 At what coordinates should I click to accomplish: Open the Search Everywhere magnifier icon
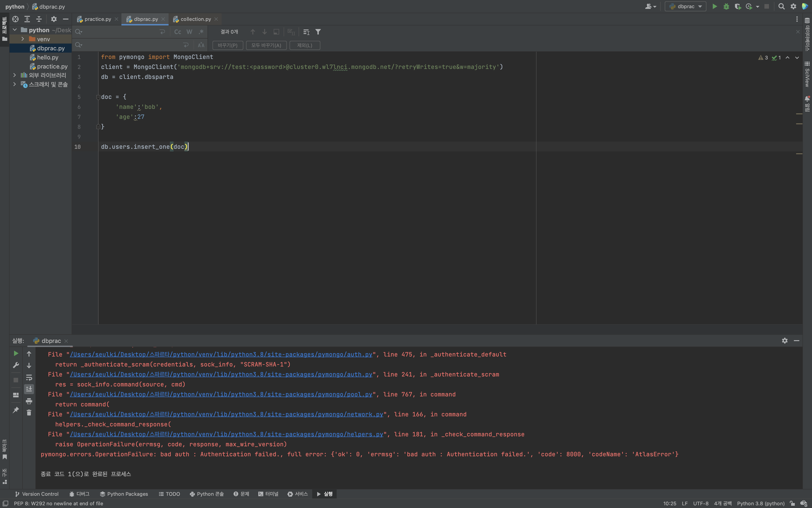click(781, 6)
